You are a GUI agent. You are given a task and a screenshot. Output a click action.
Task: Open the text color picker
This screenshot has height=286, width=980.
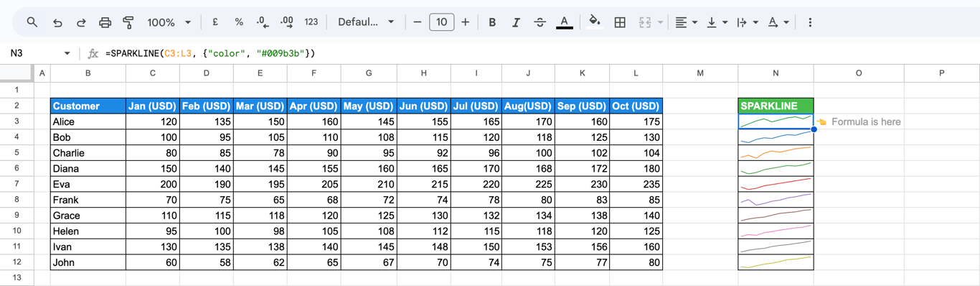pos(565,22)
